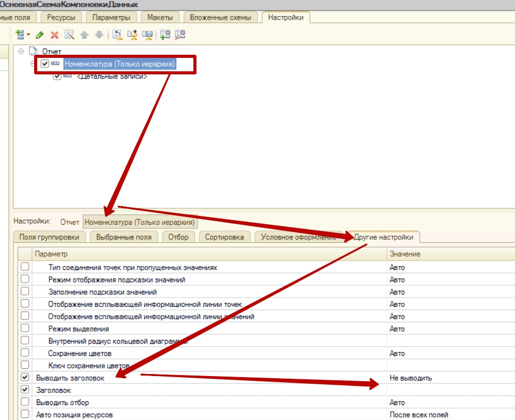
Task: Click the Номенклатура (Только иерархия) scope button
Action: (x=140, y=222)
